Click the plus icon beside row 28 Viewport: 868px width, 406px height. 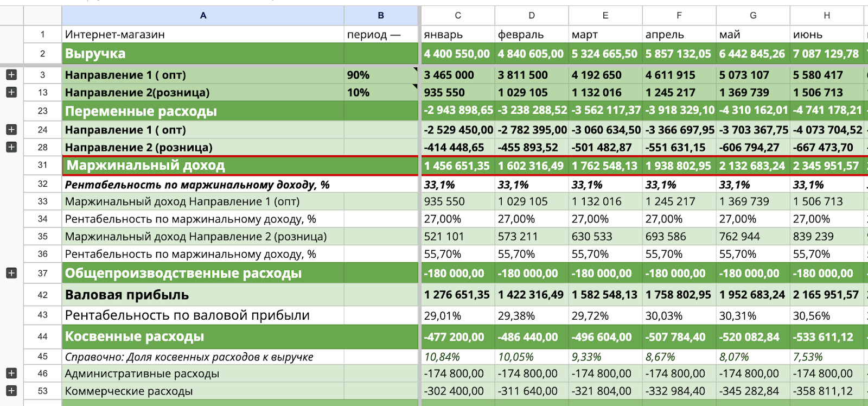[11, 147]
